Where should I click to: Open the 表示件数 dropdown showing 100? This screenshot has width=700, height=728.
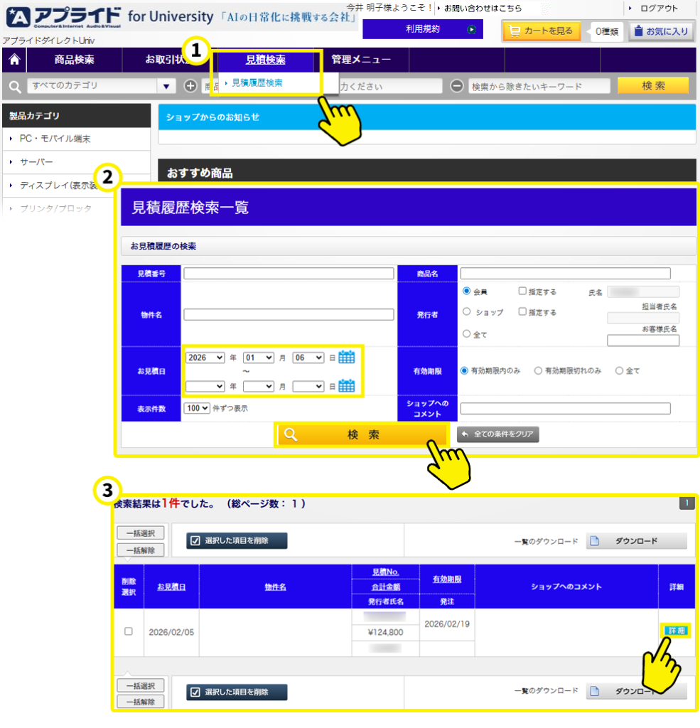click(196, 409)
